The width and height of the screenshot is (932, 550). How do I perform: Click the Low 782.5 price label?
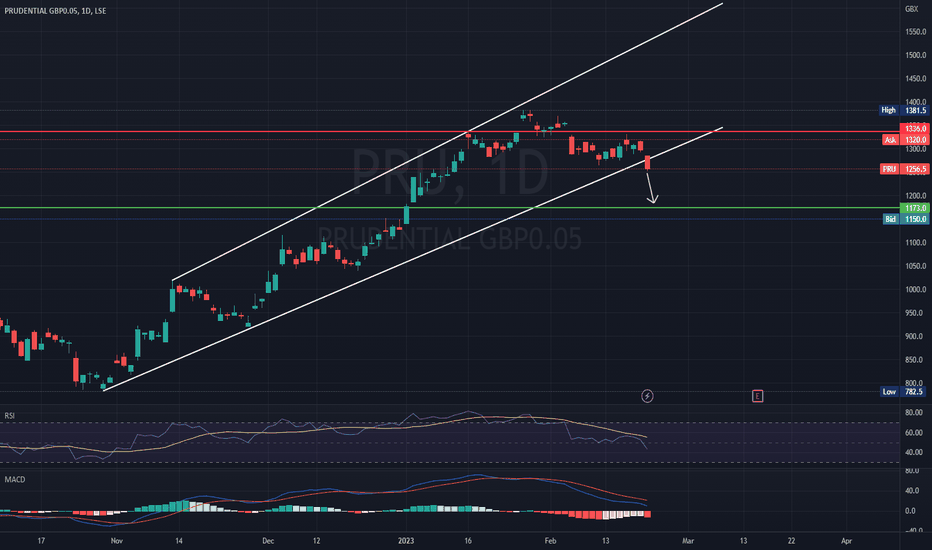pyautogui.click(x=903, y=391)
